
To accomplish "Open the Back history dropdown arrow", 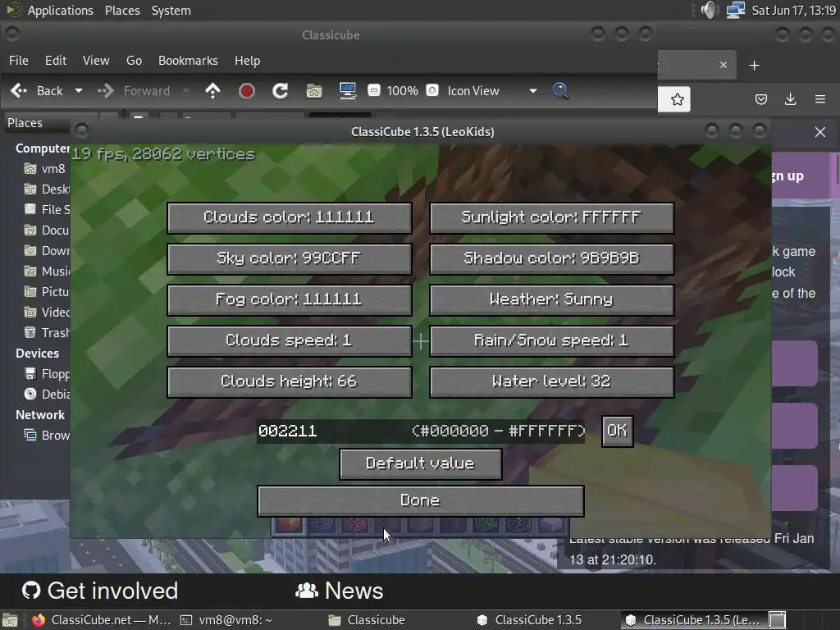I will 79,91.
